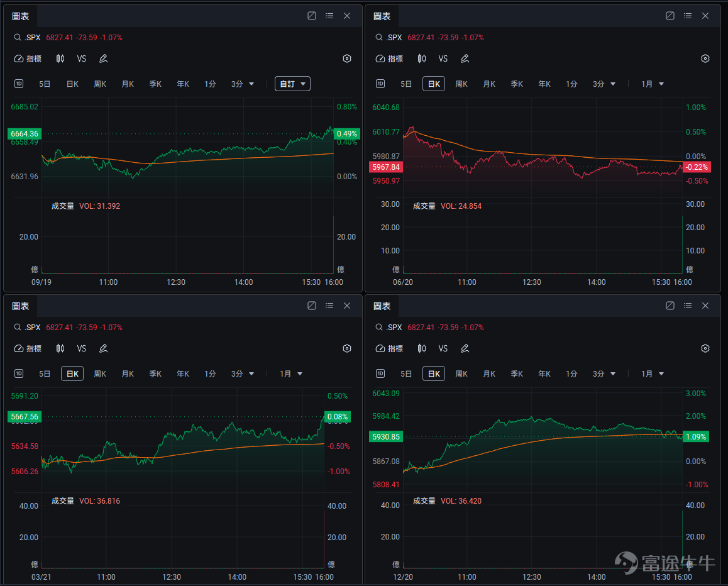Select the drawing pencil tool in the bottom-left panel

click(x=104, y=348)
